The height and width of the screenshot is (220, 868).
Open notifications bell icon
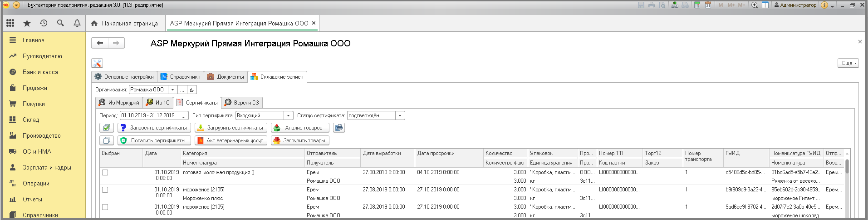77,23
